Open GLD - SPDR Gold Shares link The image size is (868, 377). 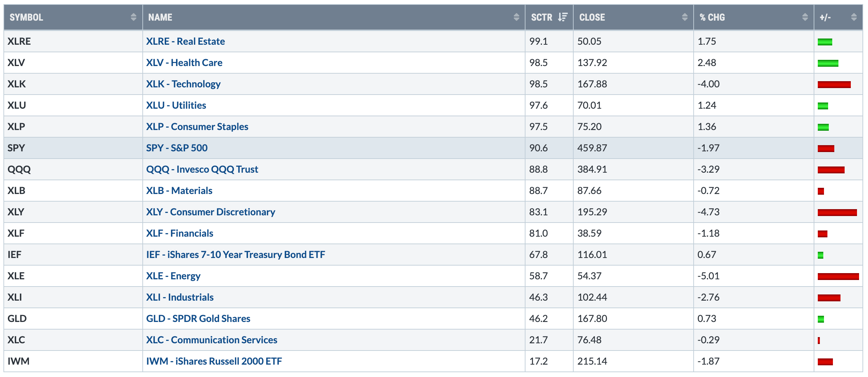(198, 319)
